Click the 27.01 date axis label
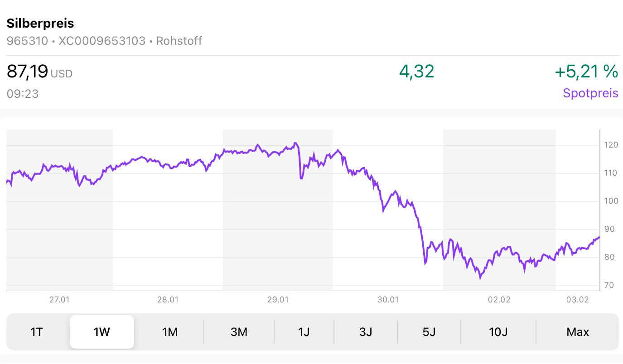Viewport: 623px width, 364px height. [59, 300]
